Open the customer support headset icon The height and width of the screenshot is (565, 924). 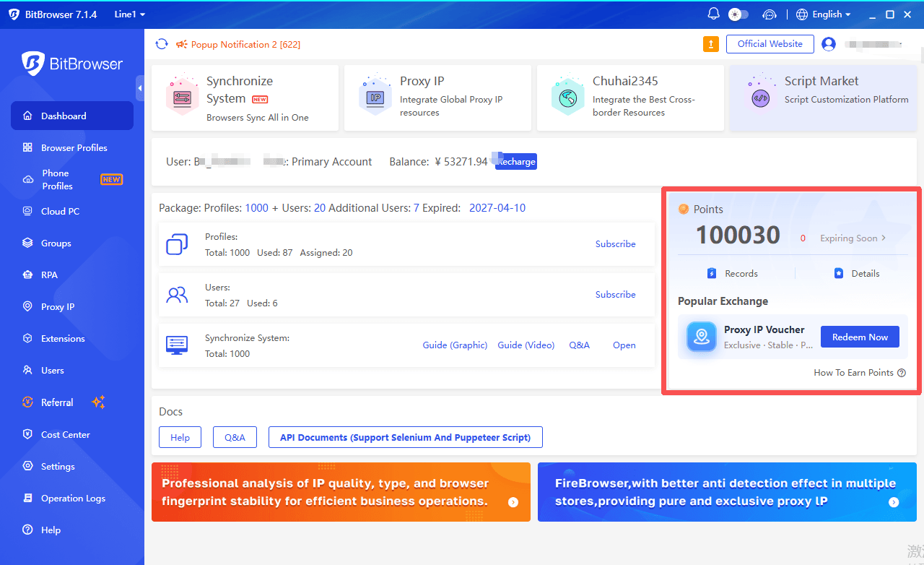tap(770, 14)
